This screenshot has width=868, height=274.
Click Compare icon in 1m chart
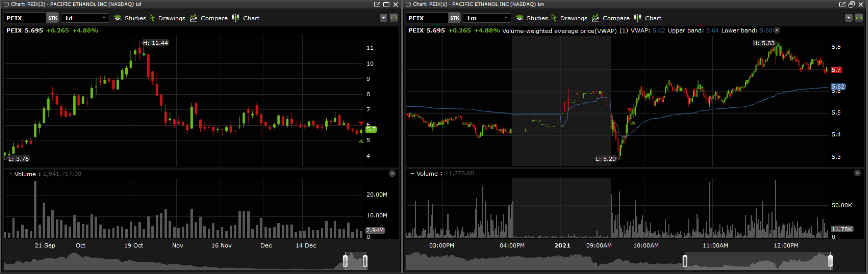point(595,18)
